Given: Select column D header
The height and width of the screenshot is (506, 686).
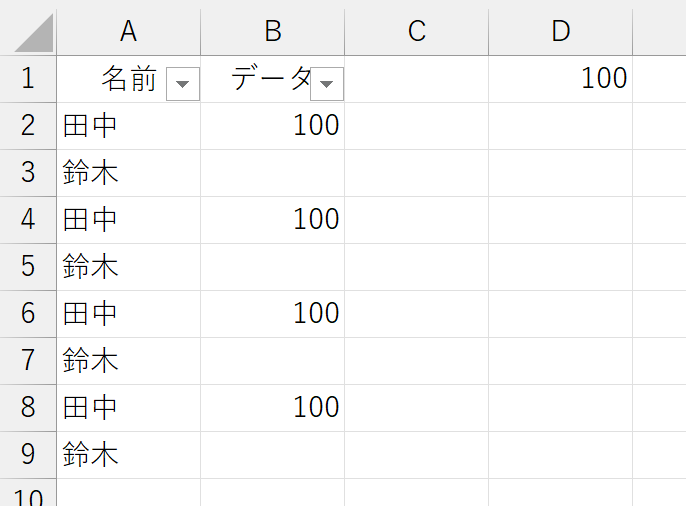Looking at the screenshot, I should [x=560, y=31].
